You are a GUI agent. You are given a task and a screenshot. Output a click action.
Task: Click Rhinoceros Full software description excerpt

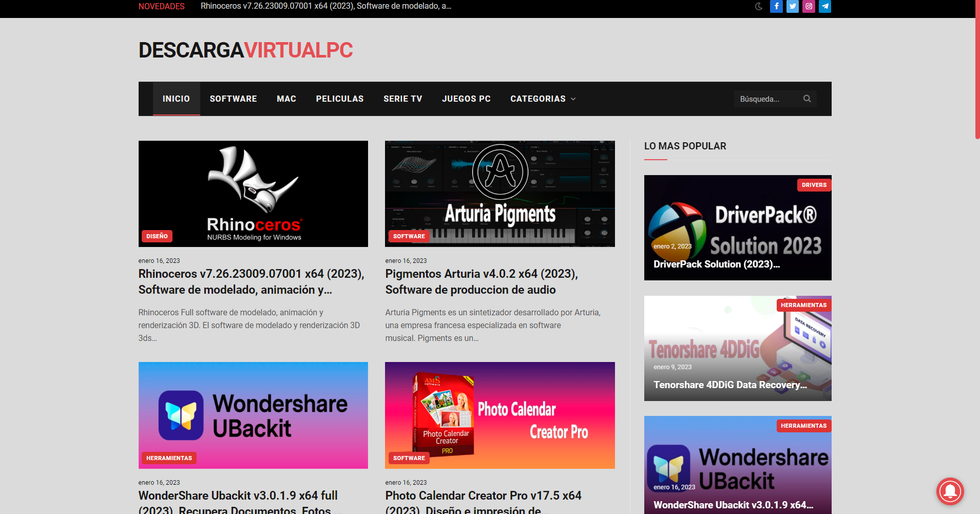(249, 325)
